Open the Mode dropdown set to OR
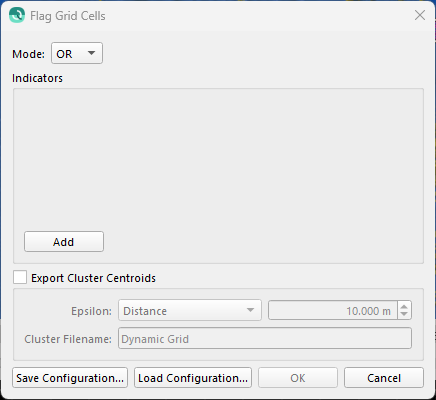This screenshot has height=400, width=436. point(77,53)
